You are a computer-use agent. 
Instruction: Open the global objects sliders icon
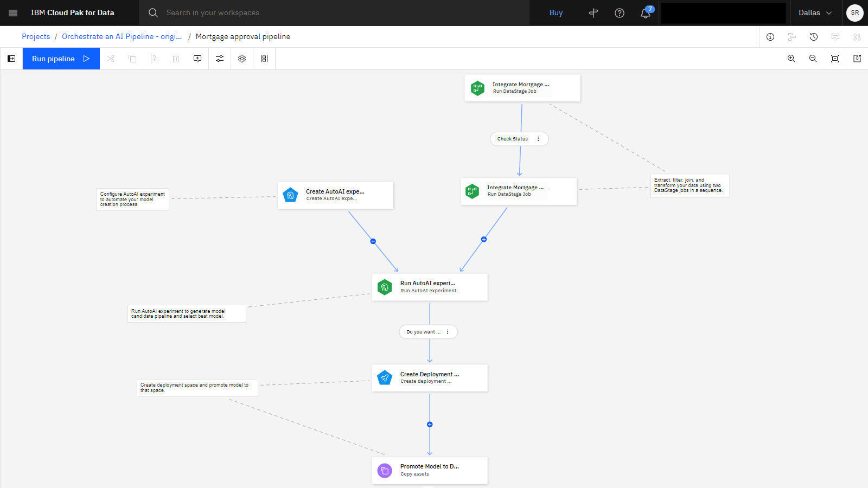220,59
